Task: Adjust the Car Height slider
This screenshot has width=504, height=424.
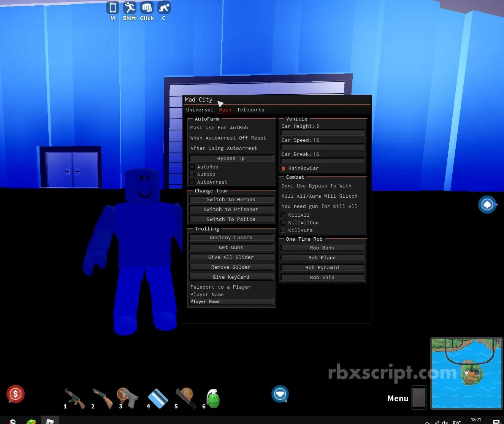Action: [323, 133]
